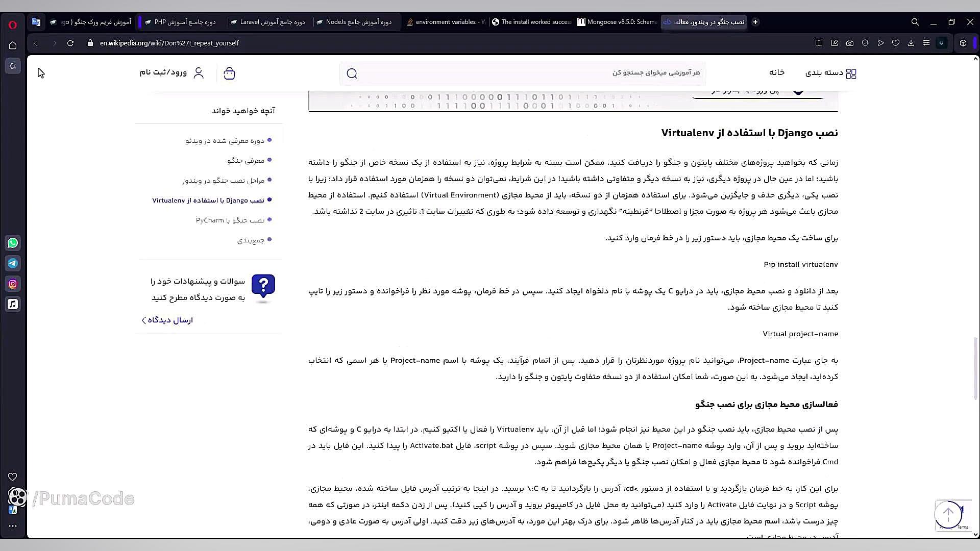
Task: Switch to the PHP course tab
Action: click(181, 22)
